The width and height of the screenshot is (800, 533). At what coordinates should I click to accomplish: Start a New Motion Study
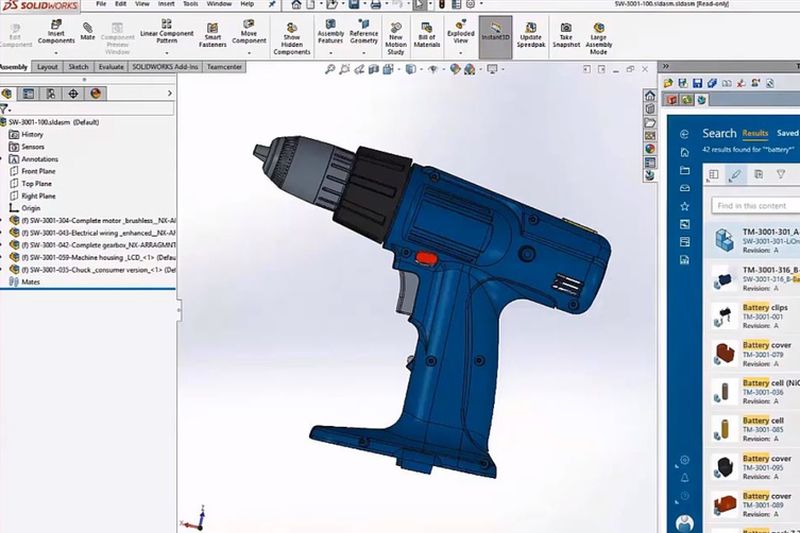[x=396, y=39]
